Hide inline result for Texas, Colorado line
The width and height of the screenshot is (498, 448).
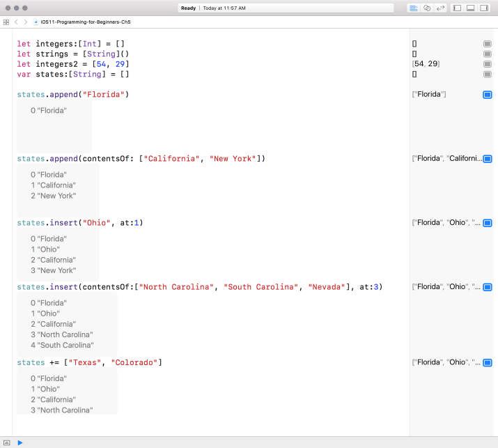pyautogui.click(x=488, y=363)
